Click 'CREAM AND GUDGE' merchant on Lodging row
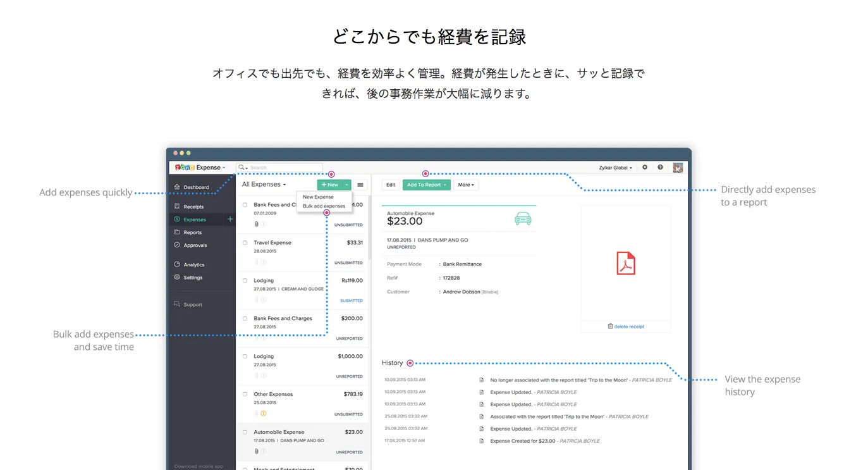The height and width of the screenshot is (470, 868). 302,289
